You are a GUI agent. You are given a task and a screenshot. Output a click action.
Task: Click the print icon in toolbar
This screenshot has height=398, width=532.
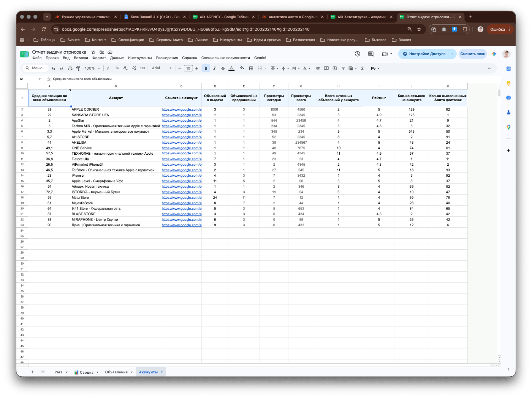70,68
